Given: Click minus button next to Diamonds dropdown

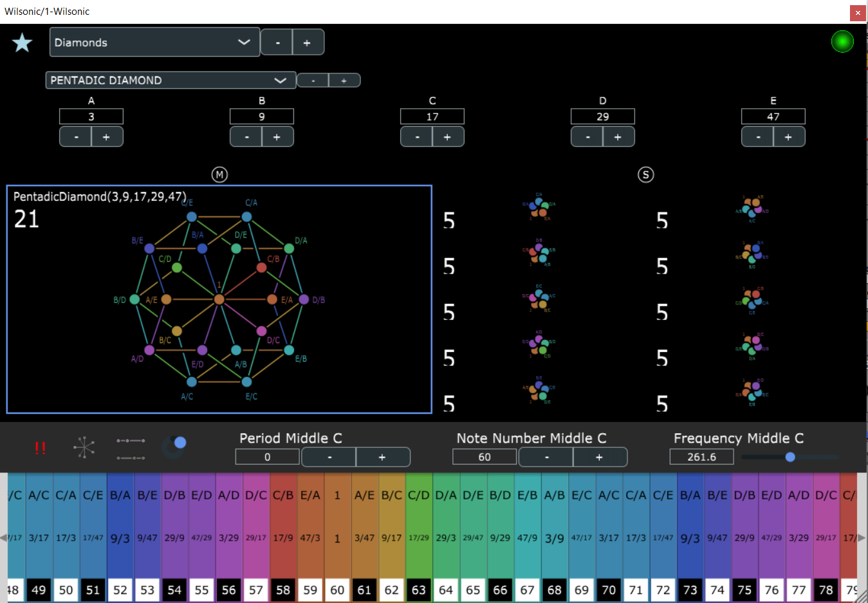Looking at the screenshot, I should pos(277,42).
